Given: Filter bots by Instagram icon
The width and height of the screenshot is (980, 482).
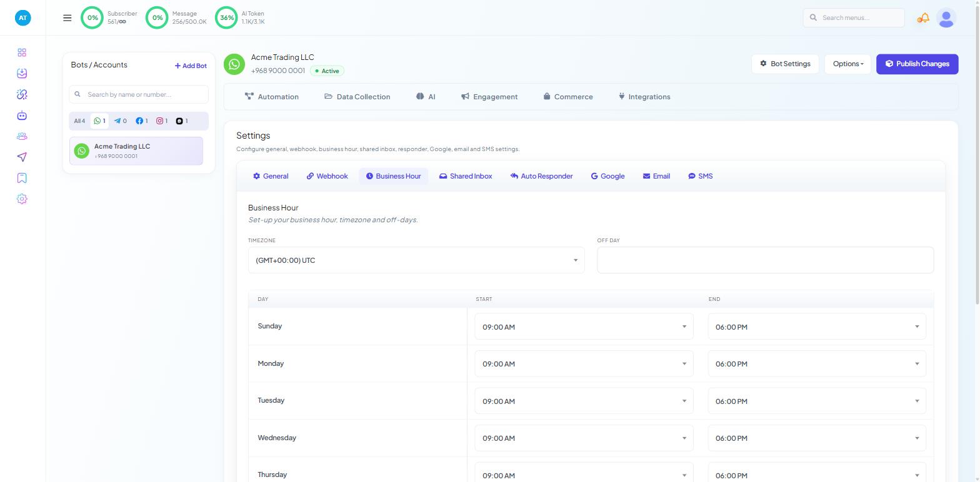Looking at the screenshot, I should (162, 121).
